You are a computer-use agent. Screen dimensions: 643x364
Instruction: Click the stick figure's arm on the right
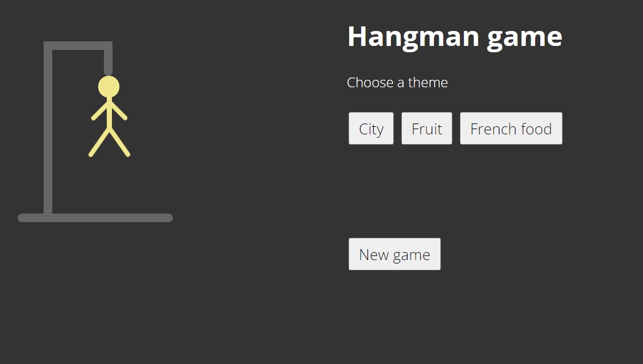tap(118, 111)
